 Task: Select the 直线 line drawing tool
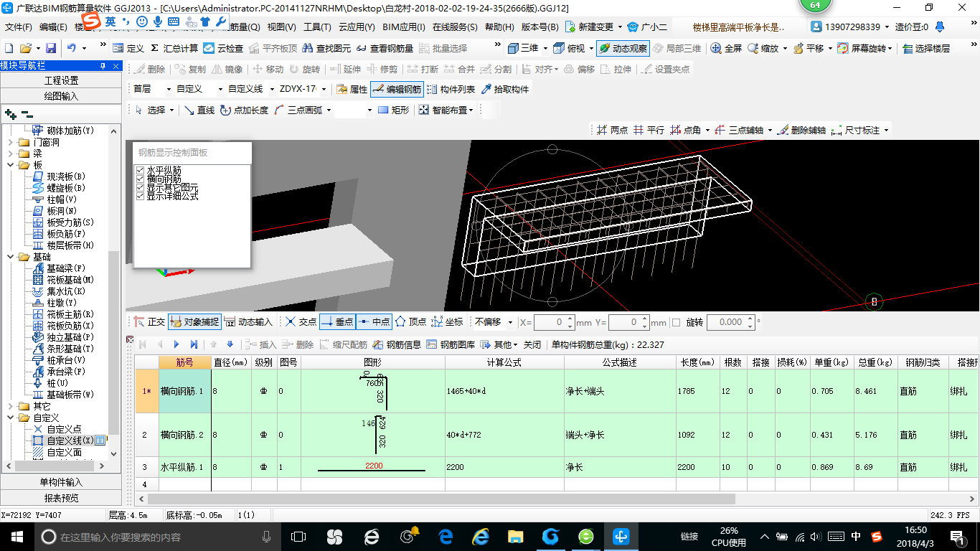pos(199,110)
